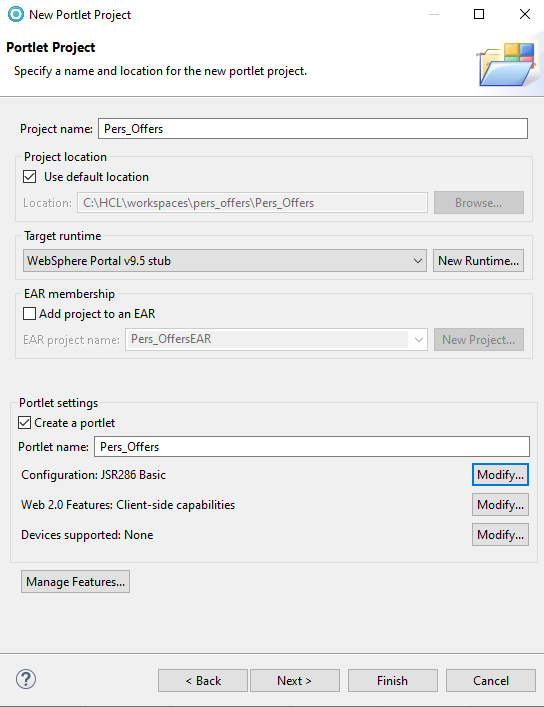Image resolution: width=544 pixels, height=707 pixels.
Task: Click the Web 2.0 Features: Client-side capabilities text
Action: [x=128, y=505]
